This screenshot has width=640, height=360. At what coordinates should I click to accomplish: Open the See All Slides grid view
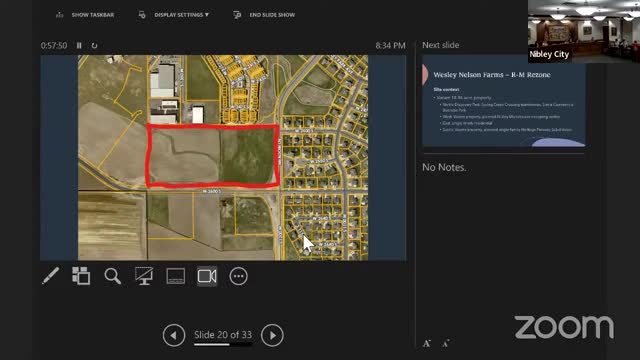81,276
